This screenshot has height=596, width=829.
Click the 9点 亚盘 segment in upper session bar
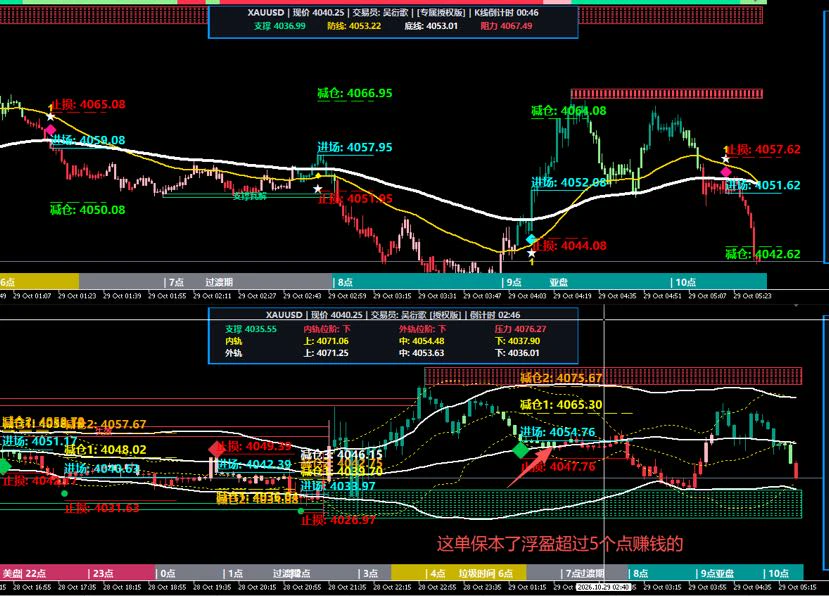(586, 282)
